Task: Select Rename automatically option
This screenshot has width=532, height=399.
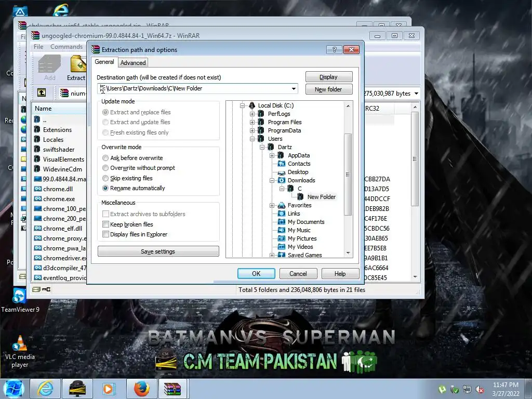Action: 105,188
